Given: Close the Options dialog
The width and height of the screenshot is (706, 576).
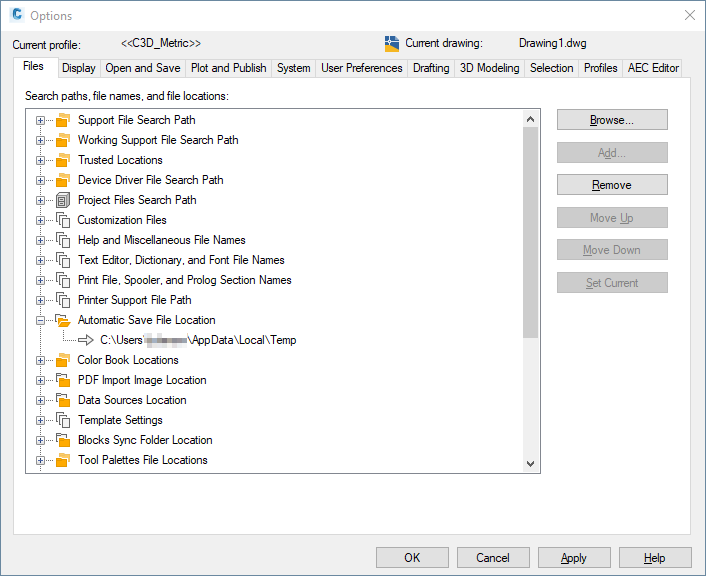Looking at the screenshot, I should (x=689, y=15).
